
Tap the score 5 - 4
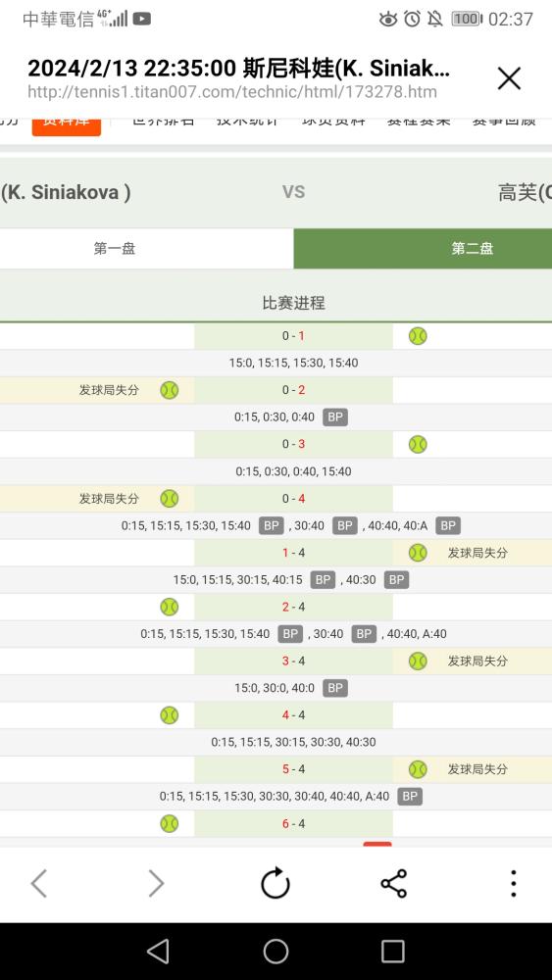tap(293, 769)
